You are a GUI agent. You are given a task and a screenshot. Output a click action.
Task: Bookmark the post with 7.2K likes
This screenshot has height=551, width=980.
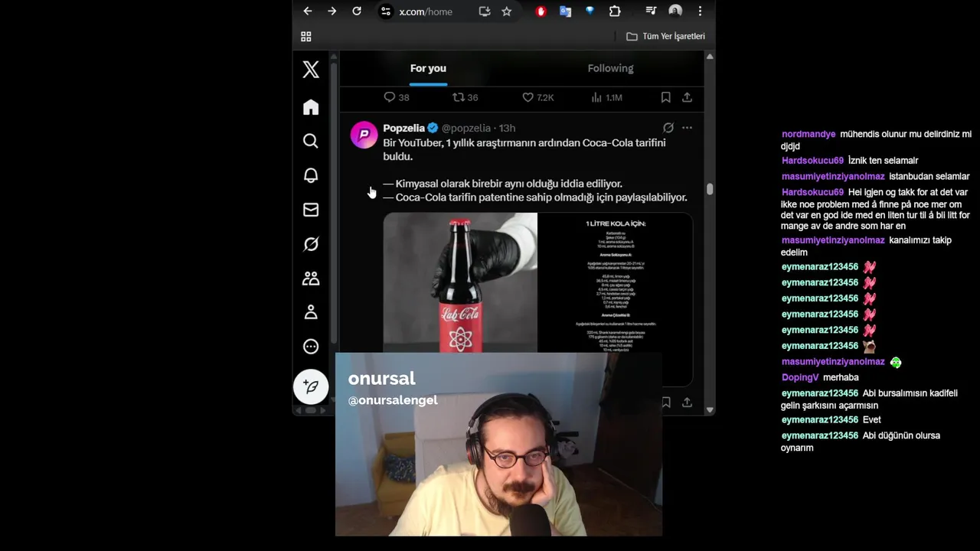tap(666, 97)
